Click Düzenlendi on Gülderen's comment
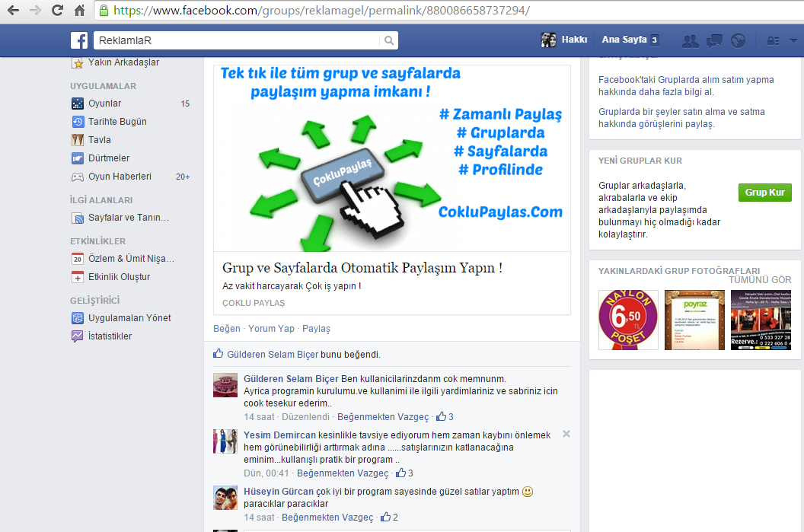The image size is (804, 532). [305, 417]
